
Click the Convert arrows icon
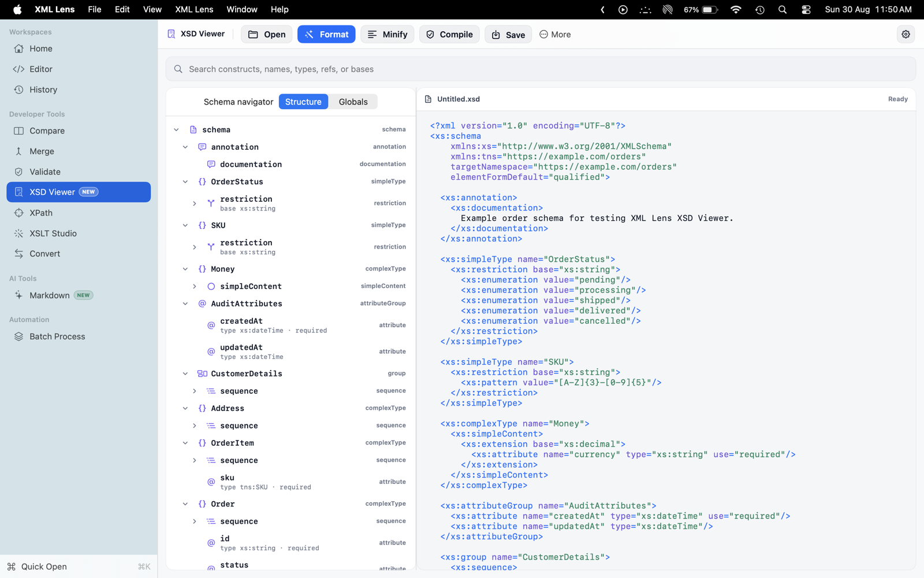19,254
